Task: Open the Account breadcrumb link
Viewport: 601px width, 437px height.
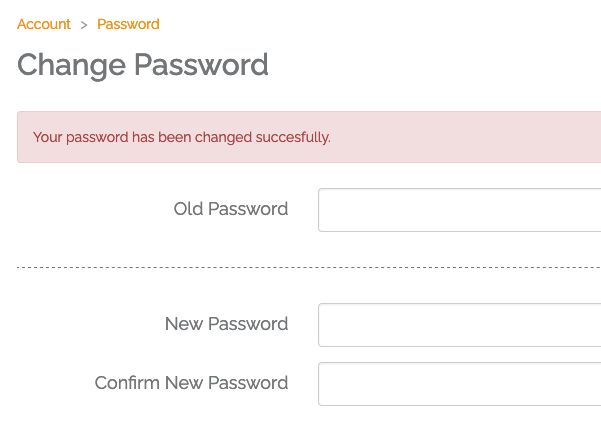Action: 44,24
